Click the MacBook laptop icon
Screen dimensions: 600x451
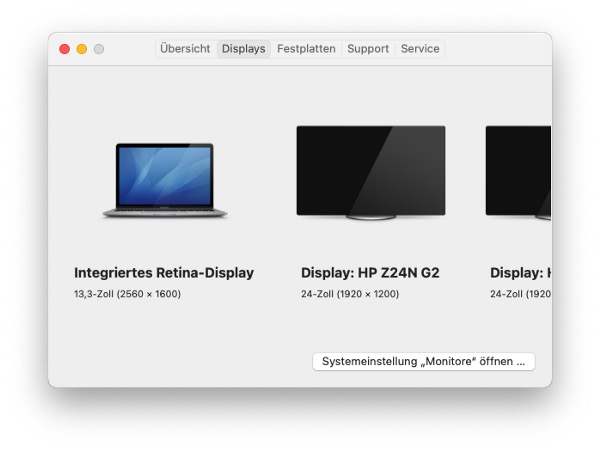(x=164, y=180)
